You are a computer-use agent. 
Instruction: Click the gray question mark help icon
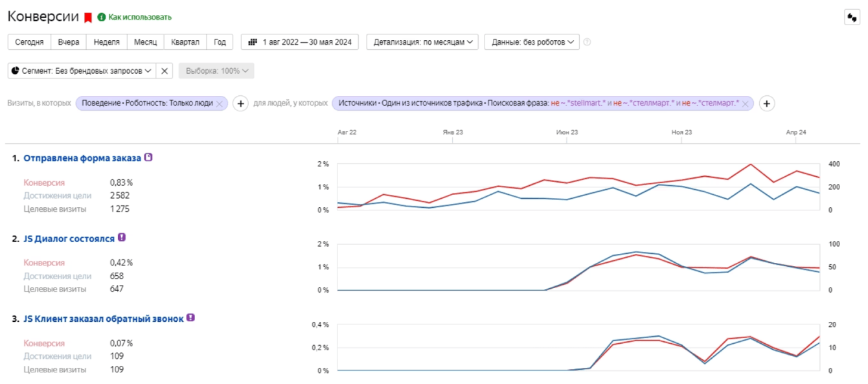pyautogui.click(x=587, y=42)
